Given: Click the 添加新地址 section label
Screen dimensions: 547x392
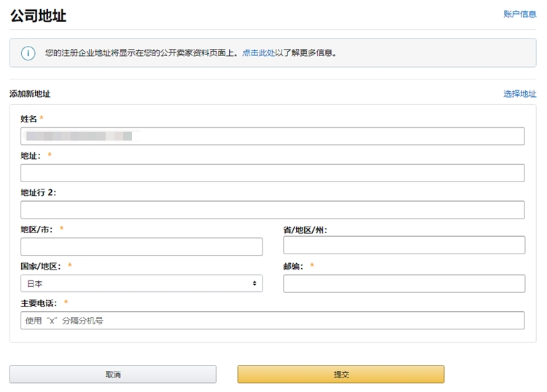Looking at the screenshot, I should (x=30, y=94).
